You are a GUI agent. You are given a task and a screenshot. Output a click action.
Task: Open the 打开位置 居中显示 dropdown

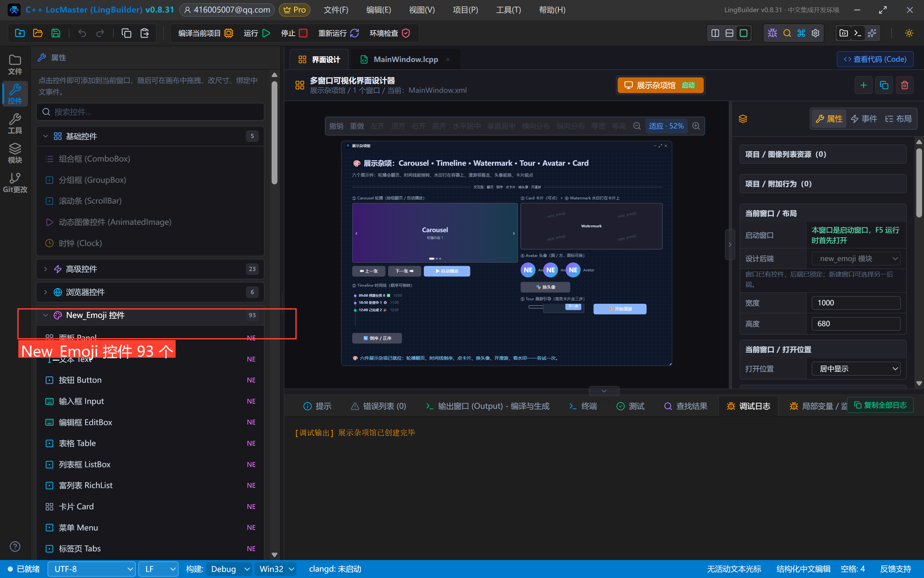pos(856,369)
